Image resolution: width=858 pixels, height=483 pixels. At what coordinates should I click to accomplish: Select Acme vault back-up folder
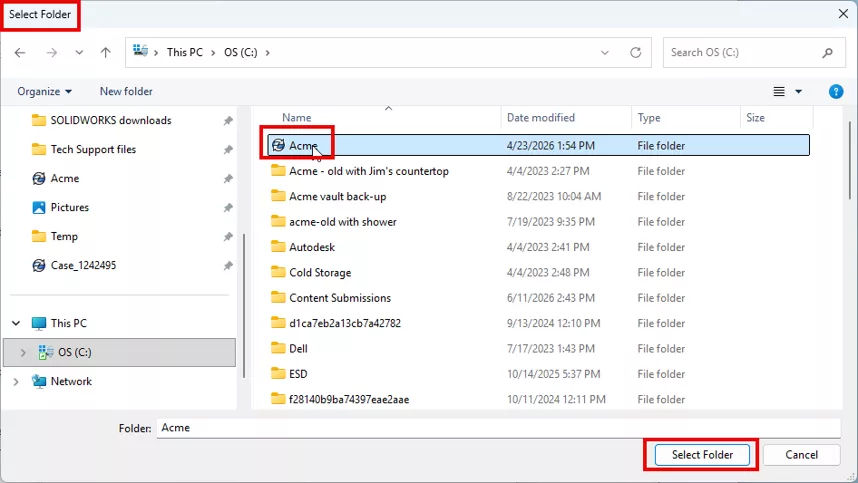point(338,196)
